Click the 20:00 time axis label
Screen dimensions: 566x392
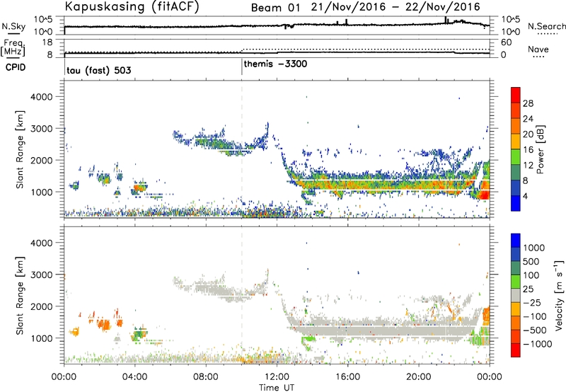pyautogui.click(x=418, y=377)
